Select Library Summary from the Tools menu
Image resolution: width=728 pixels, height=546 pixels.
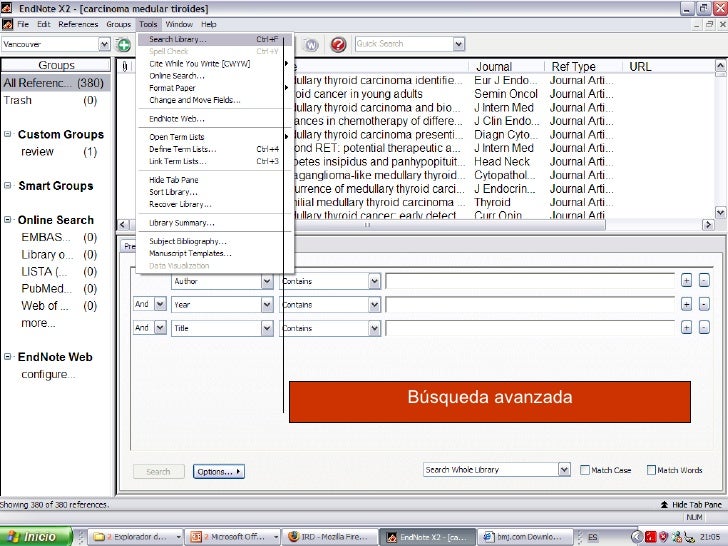[x=182, y=223]
